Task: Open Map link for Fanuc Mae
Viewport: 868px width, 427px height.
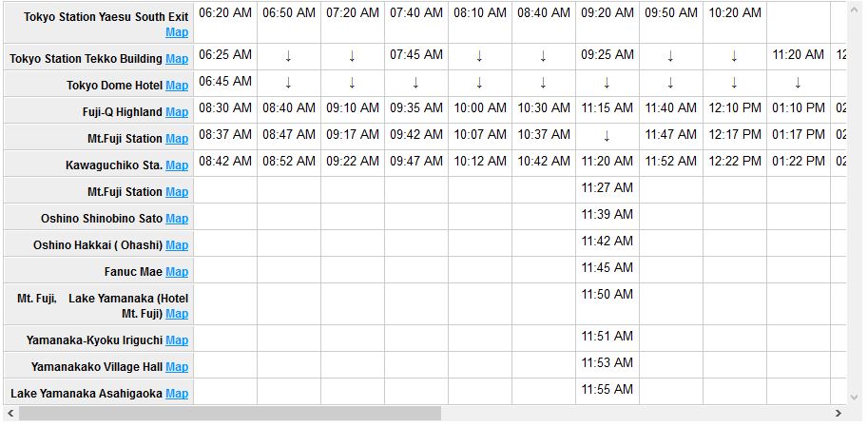Action: click(x=177, y=271)
